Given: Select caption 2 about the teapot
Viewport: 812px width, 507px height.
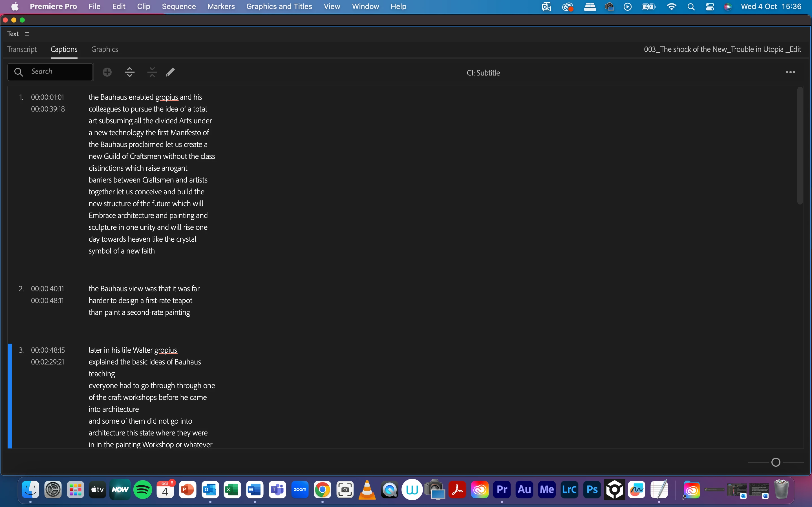Looking at the screenshot, I should [144, 301].
